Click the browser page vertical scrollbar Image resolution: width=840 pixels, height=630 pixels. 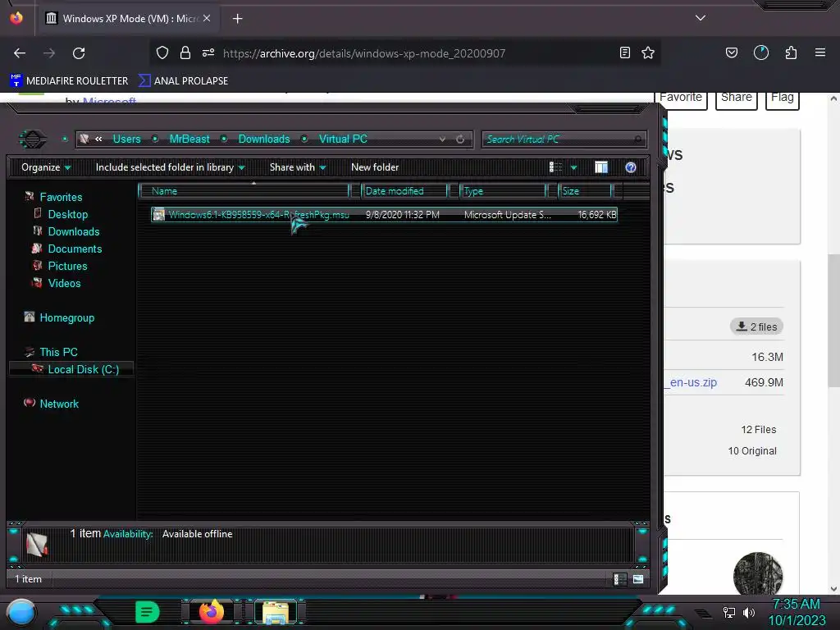point(833,321)
